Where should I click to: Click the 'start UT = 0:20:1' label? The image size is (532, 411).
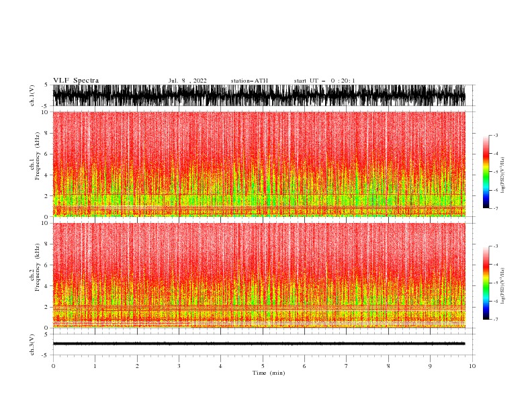pyautogui.click(x=324, y=81)
